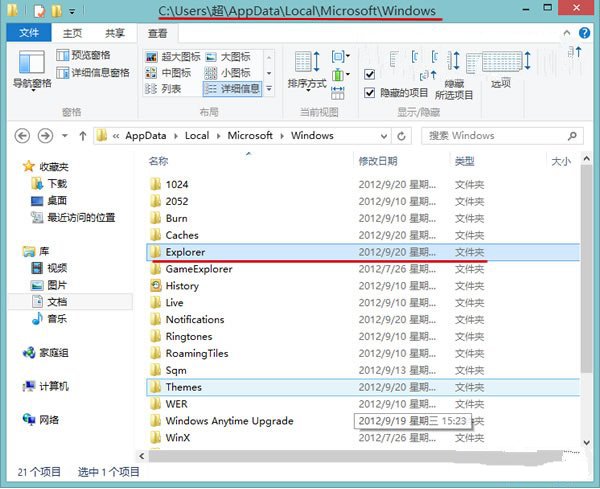Choose 中图标 layout
The image size is (600, 489).
pyautogui.click(x=168, y=73)
